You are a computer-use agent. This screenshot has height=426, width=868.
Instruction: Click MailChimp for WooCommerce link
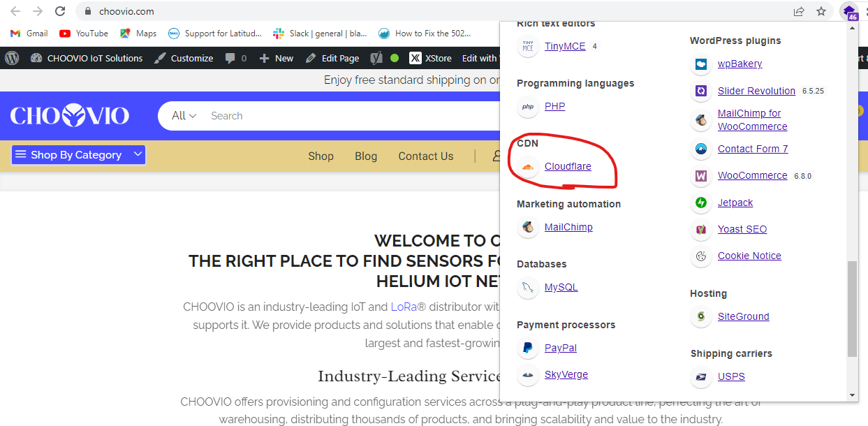pyautogui.click(x=753, y=119)
